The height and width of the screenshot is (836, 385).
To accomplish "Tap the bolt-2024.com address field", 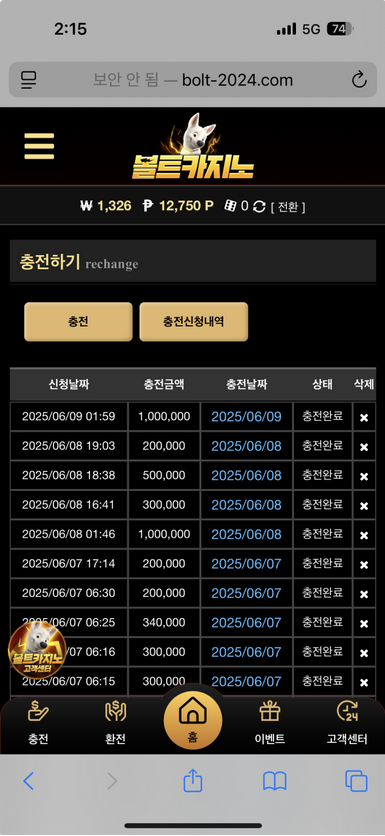I will click(x=192, y=80).
